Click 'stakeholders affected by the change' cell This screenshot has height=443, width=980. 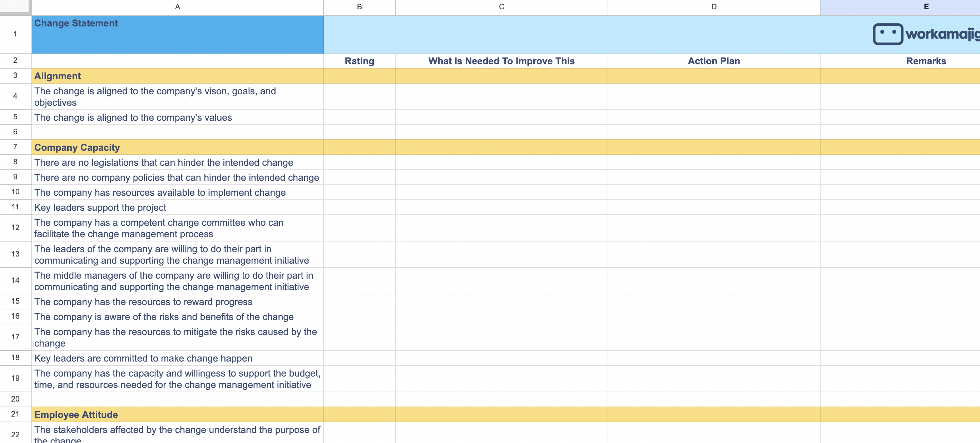178,433
